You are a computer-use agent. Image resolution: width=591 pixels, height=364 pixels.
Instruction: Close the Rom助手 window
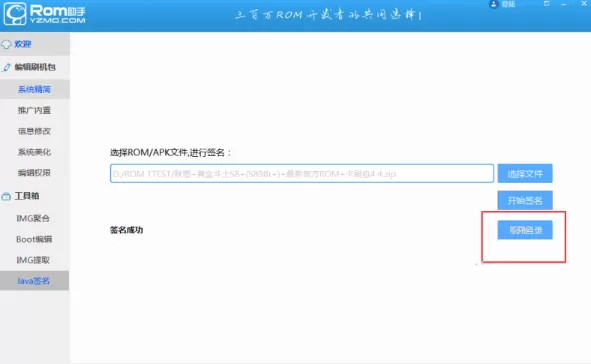pyautogui.click(x=583, y=3)
